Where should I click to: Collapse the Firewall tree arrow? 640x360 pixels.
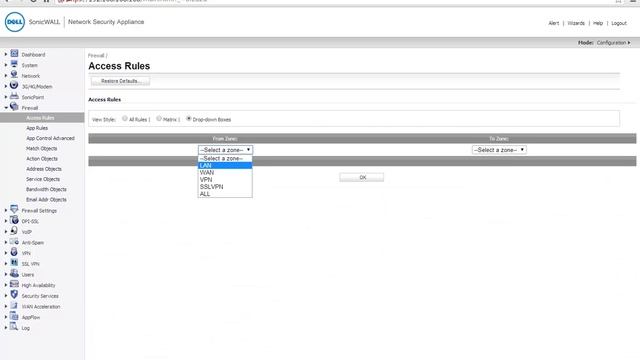point(6,108)
